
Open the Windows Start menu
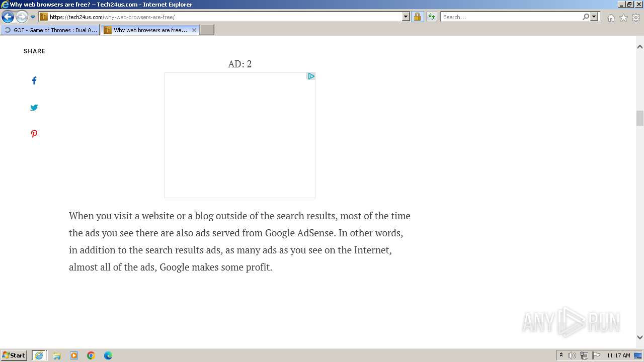point(14,355)
